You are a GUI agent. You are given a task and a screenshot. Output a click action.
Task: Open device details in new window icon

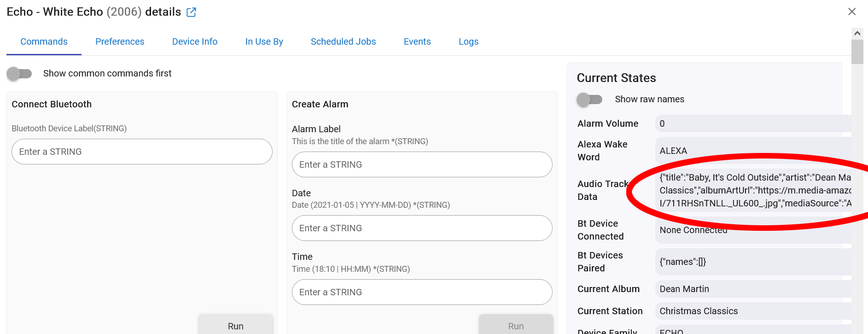[x=191, y=12]
